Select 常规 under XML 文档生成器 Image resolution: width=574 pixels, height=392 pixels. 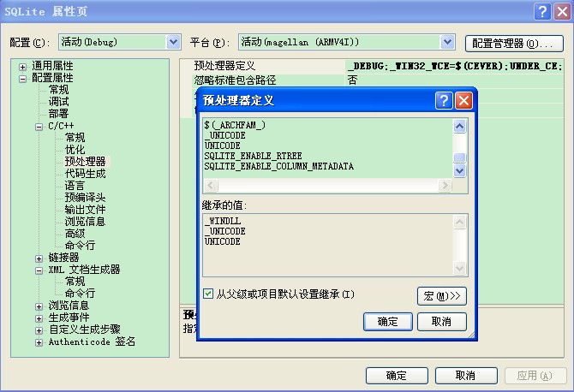click(x=75, y=282)
